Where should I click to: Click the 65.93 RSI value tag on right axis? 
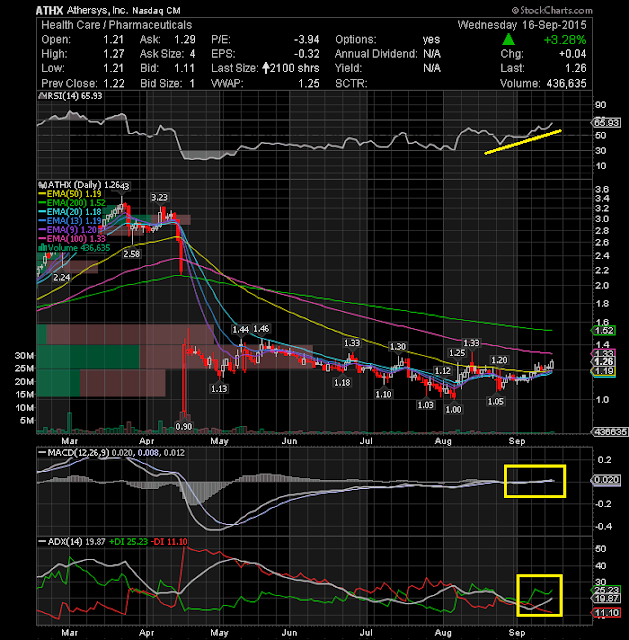coord(606,123)
